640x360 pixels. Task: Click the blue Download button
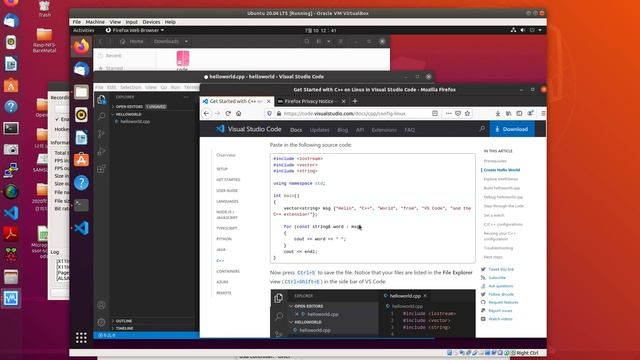[x=512, y=129]
